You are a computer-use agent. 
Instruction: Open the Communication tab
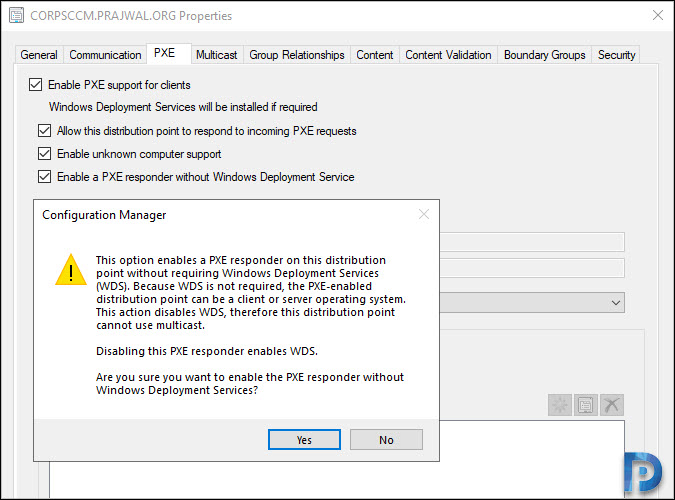tap(105, 55)
